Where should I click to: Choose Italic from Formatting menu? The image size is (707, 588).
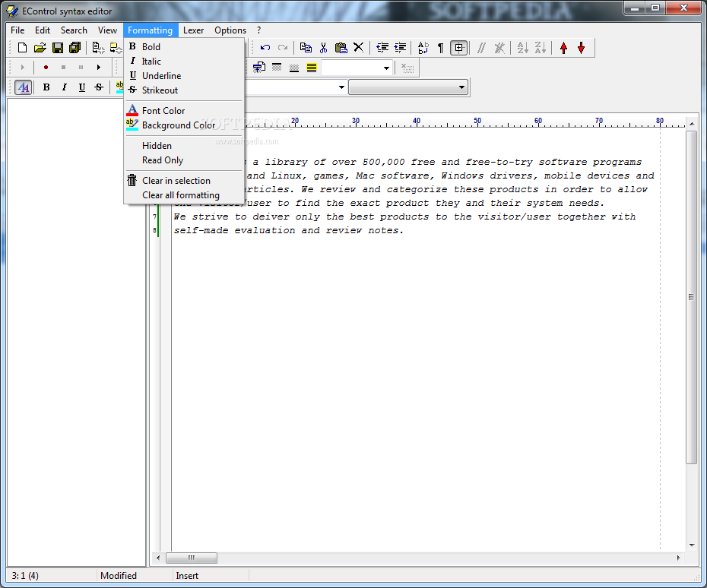tap(184, 62)
